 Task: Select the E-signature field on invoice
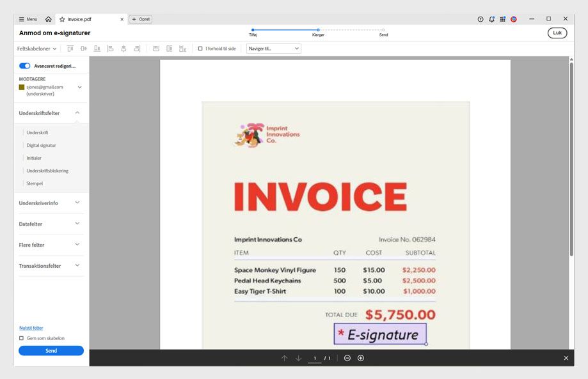click(x=380, y=334)
